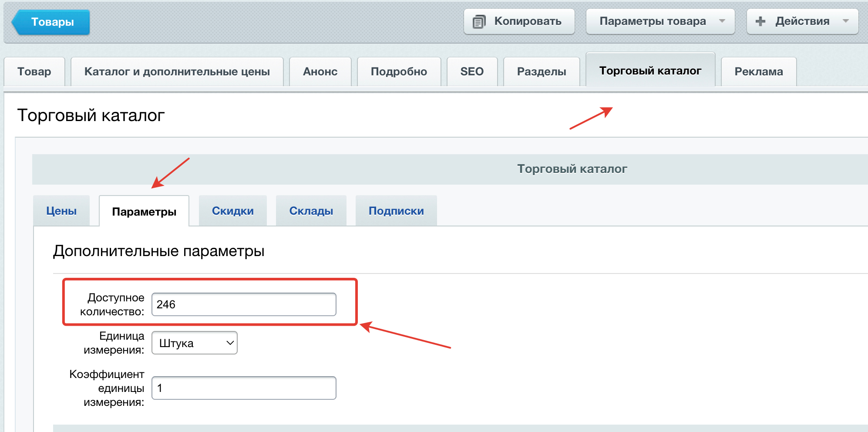Image resolution: width=868 pixels, height=432 pixels.
Task: Click the Торговый каталог section header bar
Action: pos(450,169)
